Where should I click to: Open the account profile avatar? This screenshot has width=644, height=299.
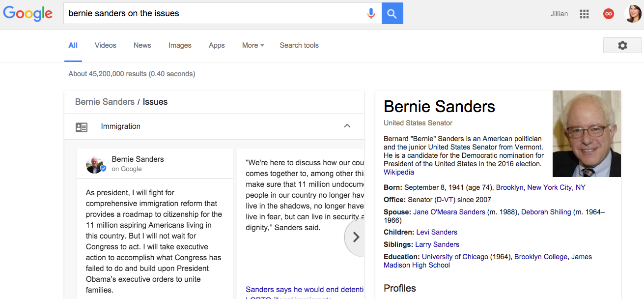633,14
